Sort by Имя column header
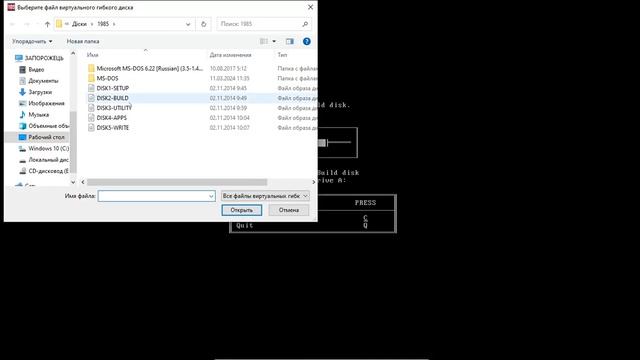Screen dimensions: 640x360 tap(93, 55)
